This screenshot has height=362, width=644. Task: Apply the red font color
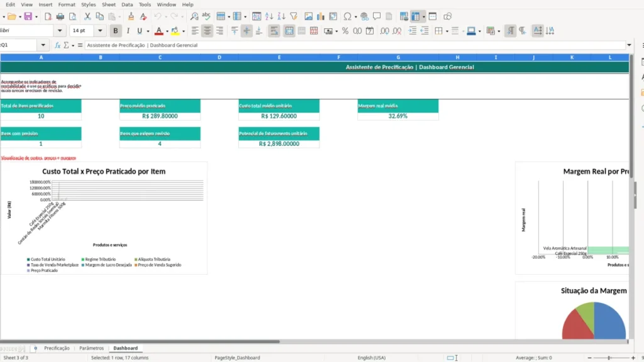[x=158, y=31]
